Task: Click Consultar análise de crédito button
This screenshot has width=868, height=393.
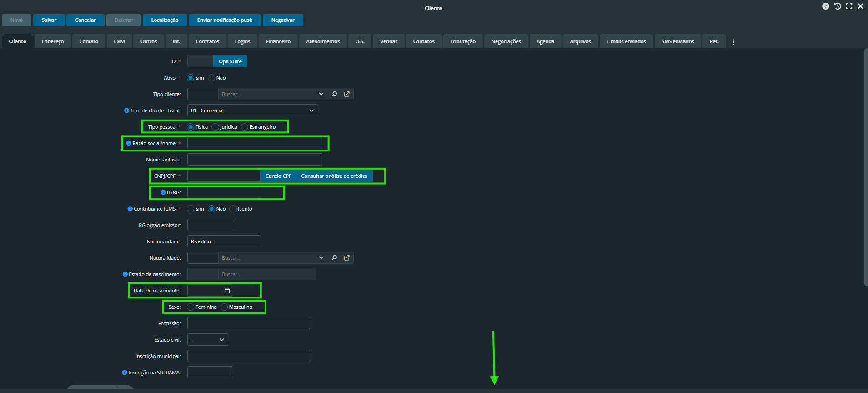Action: pyautogui.click(x=334, y=176)
